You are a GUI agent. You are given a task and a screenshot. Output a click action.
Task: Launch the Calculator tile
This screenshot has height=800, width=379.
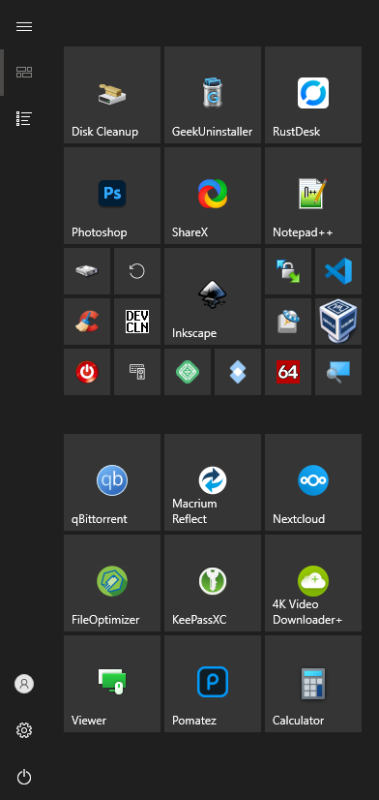tap(313, 684)
